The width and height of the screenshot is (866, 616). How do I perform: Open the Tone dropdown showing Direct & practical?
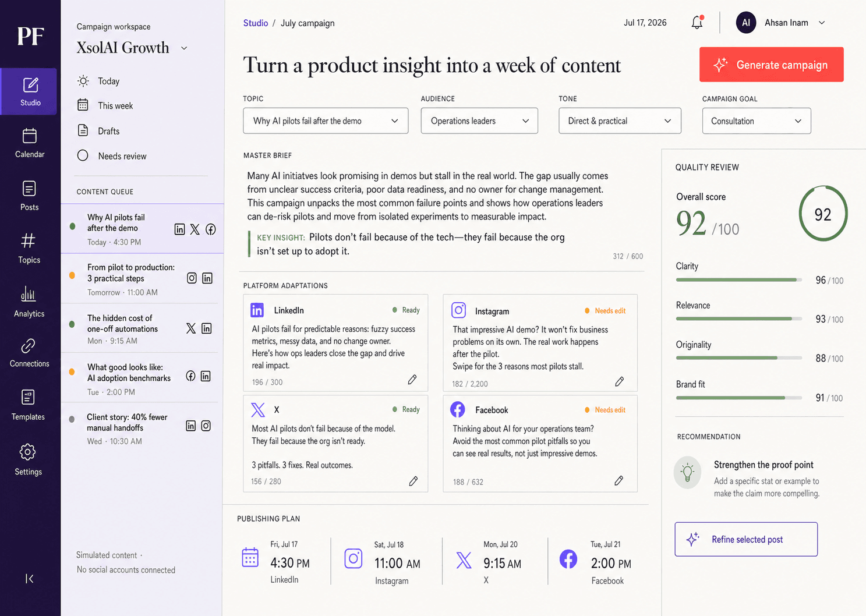[x=620, y=121]
